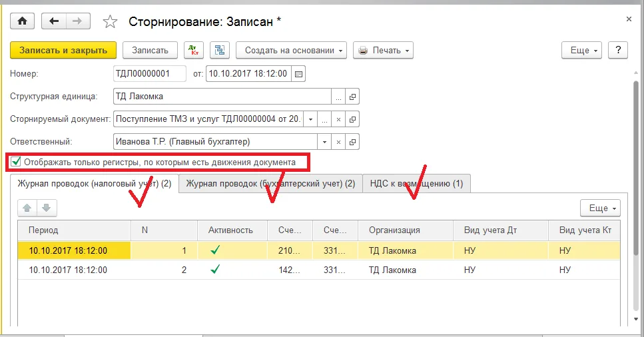Clear the Ответственный field
Screen dimensions: 644x337
click(338, 143)
